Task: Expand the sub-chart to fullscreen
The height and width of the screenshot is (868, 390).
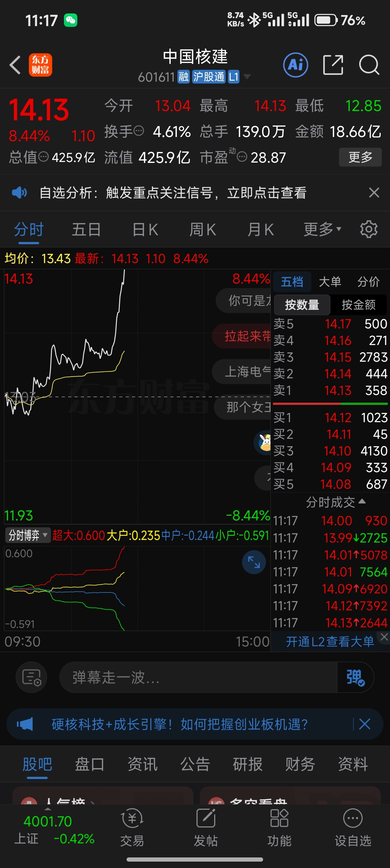Action: coord(254,562)
